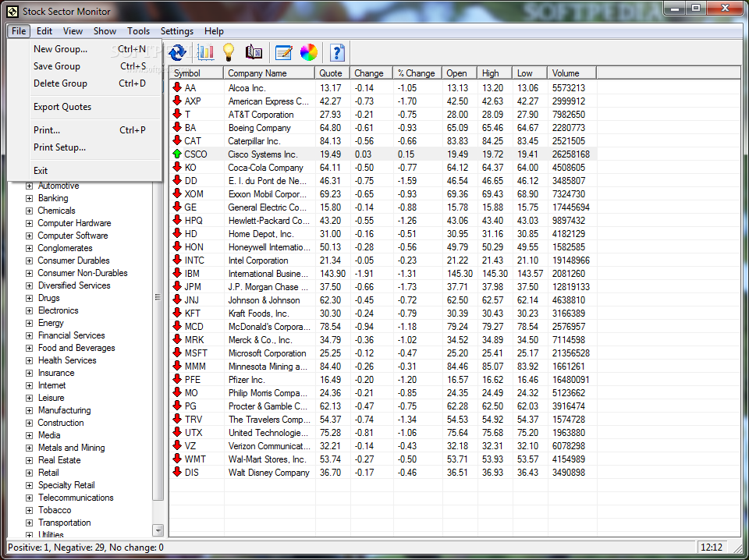Image resolution: width=749 pixels, height=560 pixels.
Task: Expand the Retail sector node
Action: (x=29, y=473)
